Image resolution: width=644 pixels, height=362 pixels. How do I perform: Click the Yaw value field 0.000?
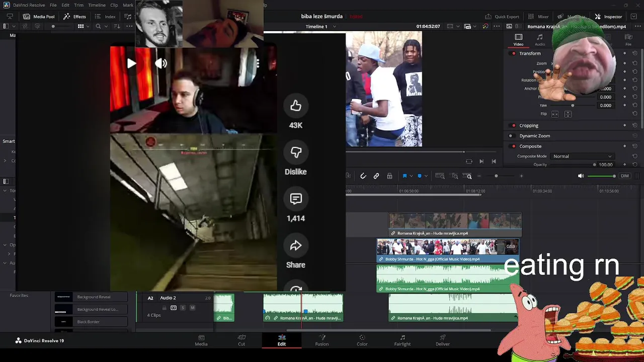pyautogui.click(x=605, y=106)
